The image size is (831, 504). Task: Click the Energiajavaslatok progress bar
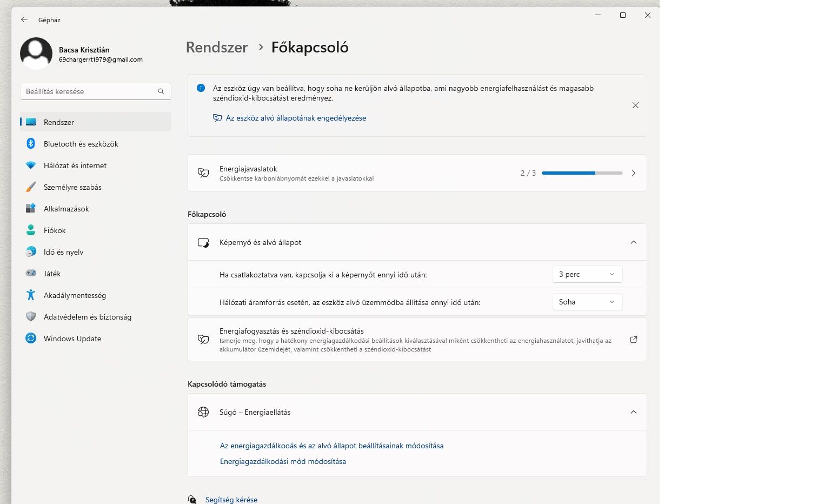click(x=582, y=173)
